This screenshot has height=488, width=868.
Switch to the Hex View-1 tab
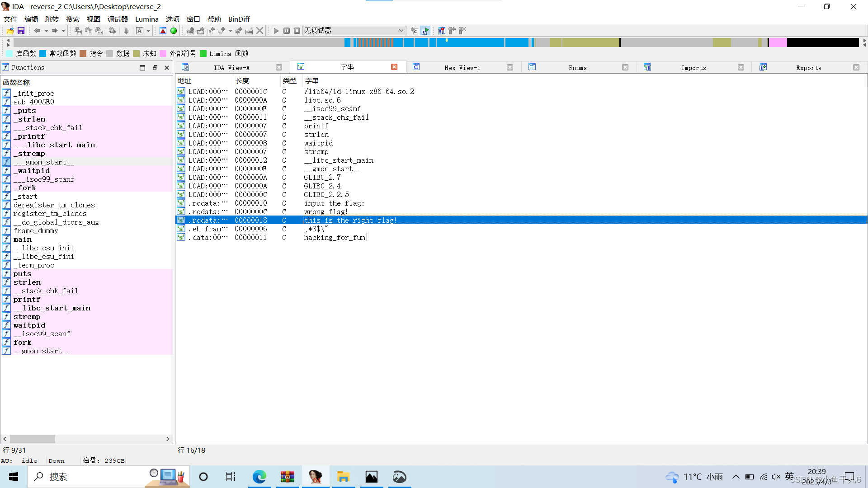click(x=462, y=67)
